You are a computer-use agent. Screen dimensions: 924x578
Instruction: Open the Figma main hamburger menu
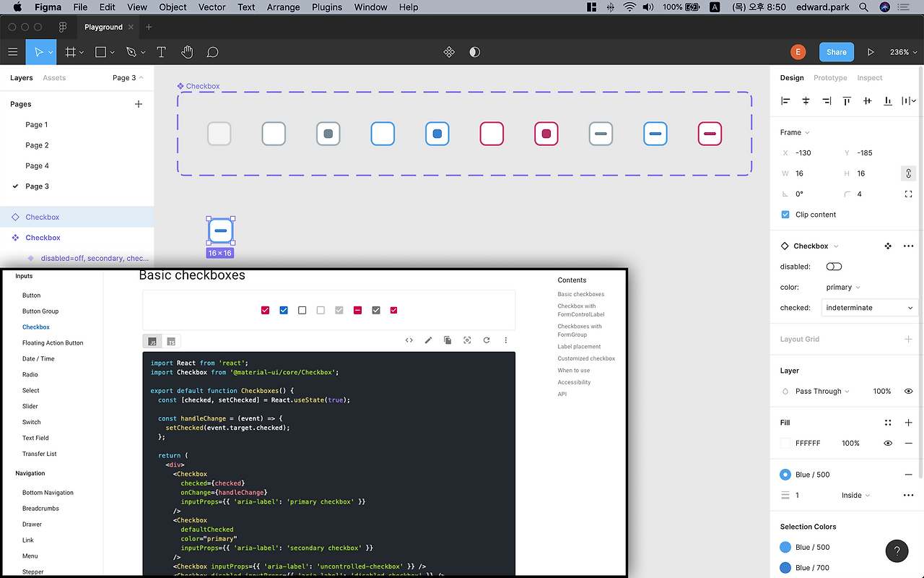tap(12, 52)
